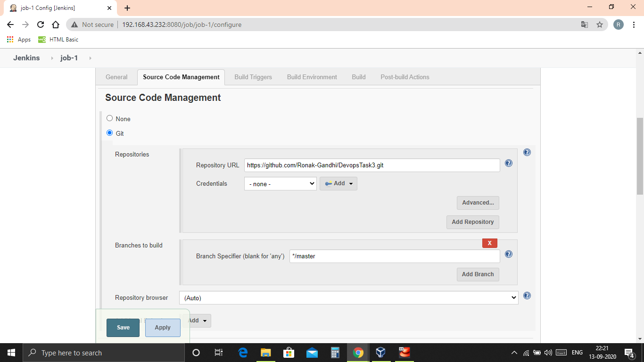Jump to Build tab
Screen dimensions: 644x362
[359, 77]
